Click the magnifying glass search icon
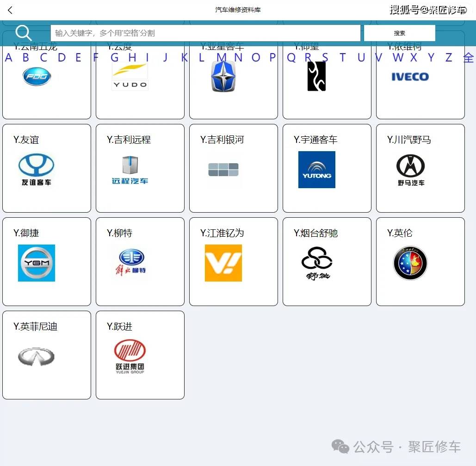This screenshot has height=466, width=476. coord(24,33)
